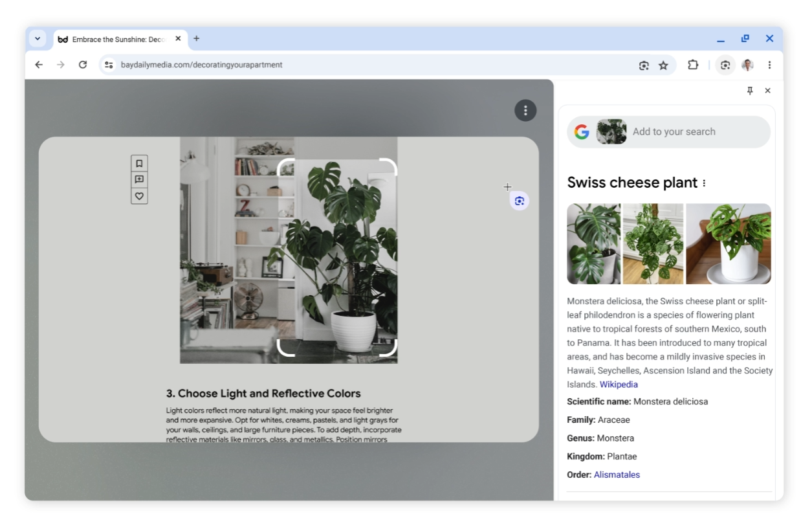Viewport: 812px width, 527px height.
Task: Reload the current page
Action: point(83,65)
